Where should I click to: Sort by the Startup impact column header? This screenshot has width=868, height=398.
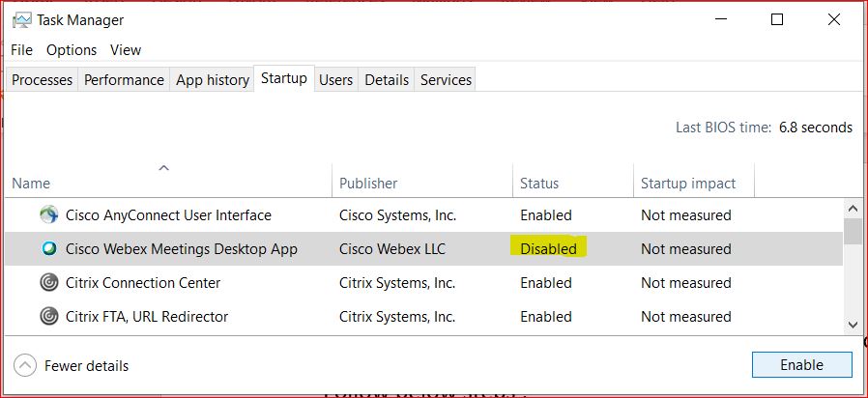(x=688, y=184)
